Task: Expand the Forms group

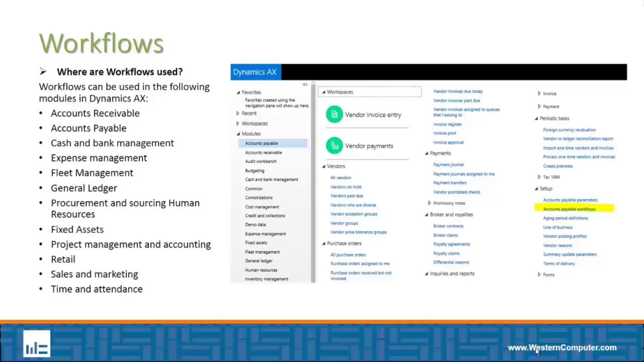Action: click(539, 275)
